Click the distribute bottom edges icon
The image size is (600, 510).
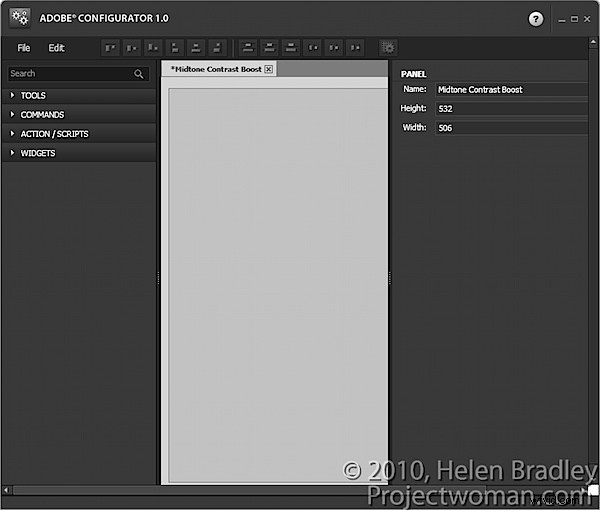click(x=291, y=48)
